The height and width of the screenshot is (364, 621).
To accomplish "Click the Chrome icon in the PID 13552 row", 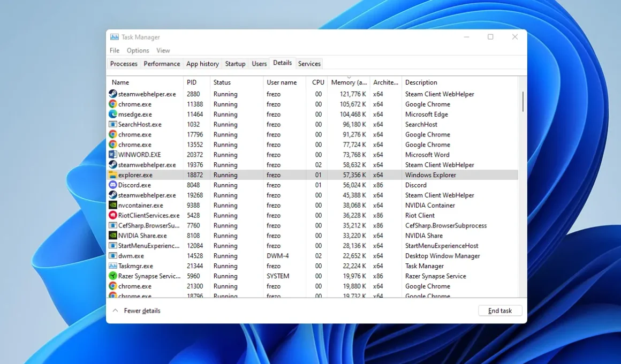I will 113,145.
